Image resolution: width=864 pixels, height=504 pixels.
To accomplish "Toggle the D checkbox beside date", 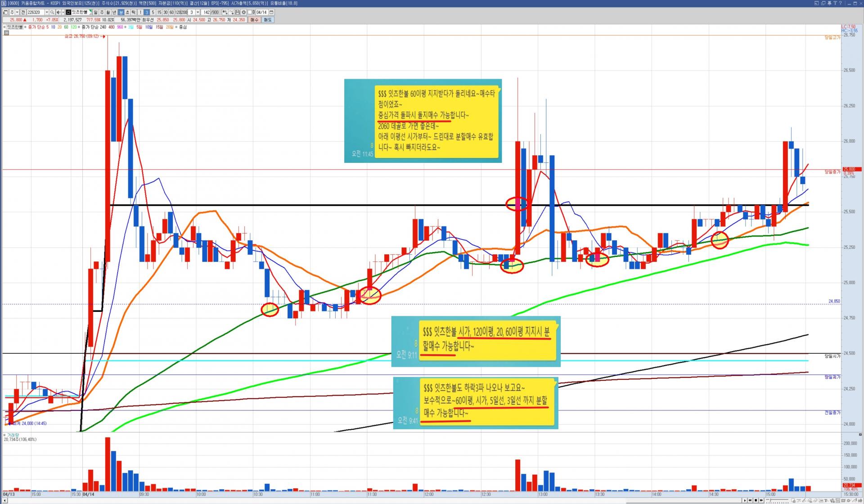I will pyautogui.click(x=250, y=12).
